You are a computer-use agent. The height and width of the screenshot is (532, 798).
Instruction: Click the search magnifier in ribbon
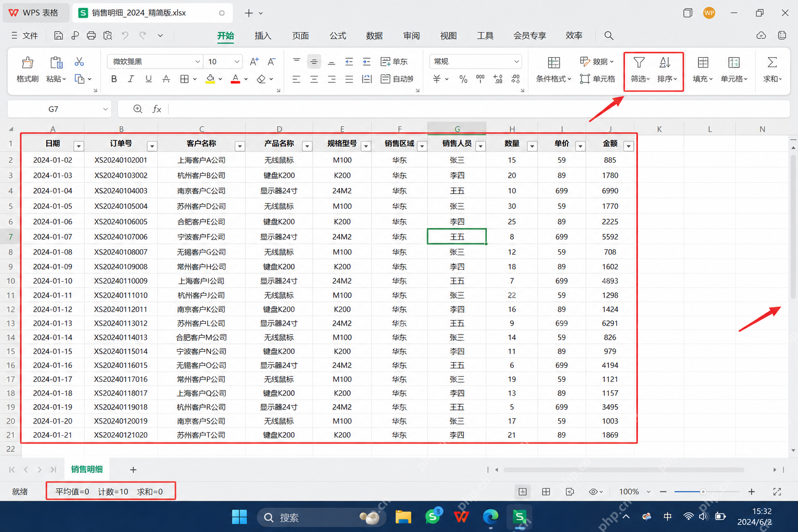pos(609,35)
